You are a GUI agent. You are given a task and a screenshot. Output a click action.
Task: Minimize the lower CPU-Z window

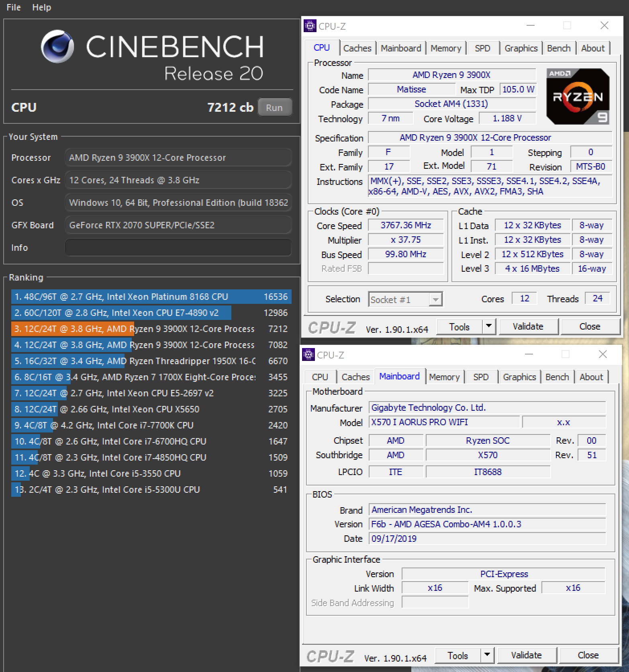[529, 354]
